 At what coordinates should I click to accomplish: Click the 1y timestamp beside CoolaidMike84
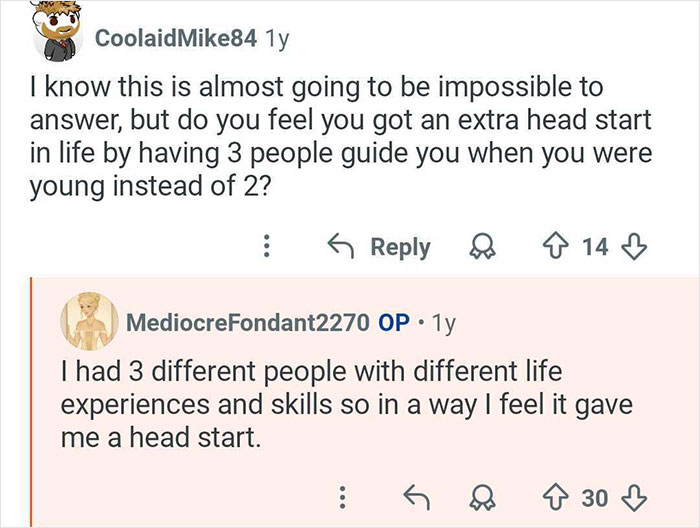pos(276,39)
